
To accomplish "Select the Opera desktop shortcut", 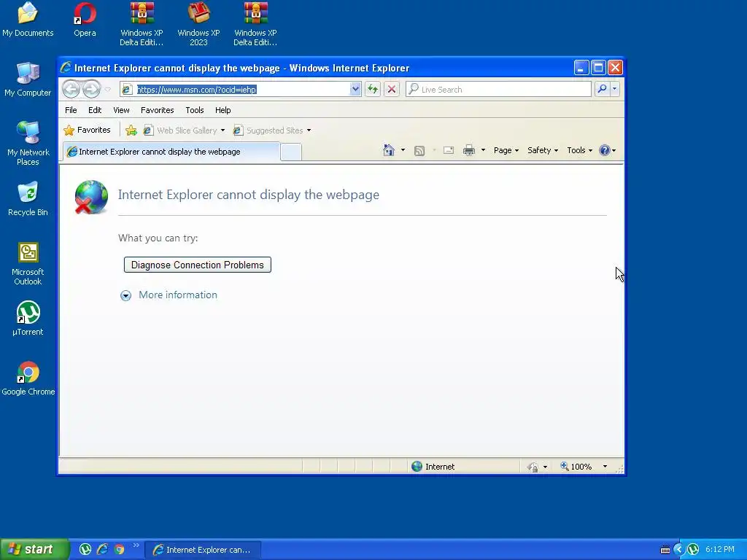I will coord(85,20).
